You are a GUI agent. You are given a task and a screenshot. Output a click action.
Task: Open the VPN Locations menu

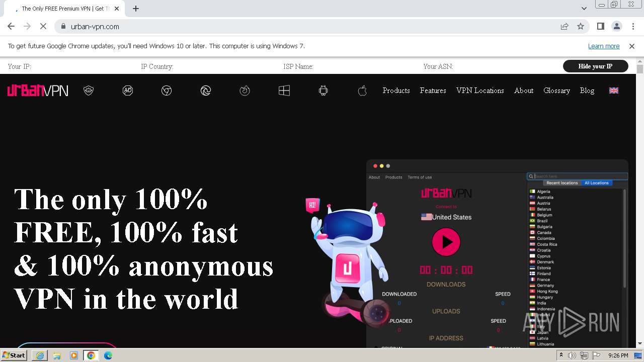(x=480, y=90)
